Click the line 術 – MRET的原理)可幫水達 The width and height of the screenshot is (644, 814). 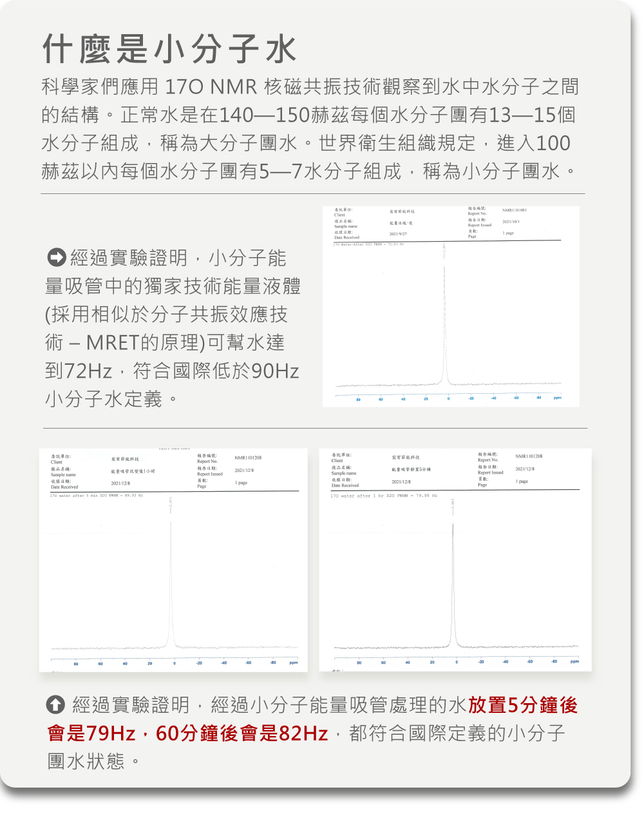165,342
